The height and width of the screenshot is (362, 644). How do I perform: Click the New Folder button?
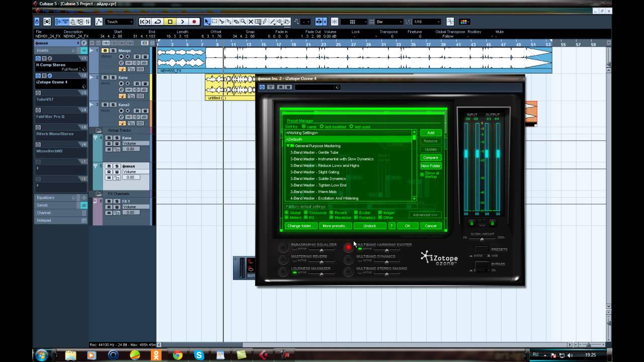click(431, 166)
